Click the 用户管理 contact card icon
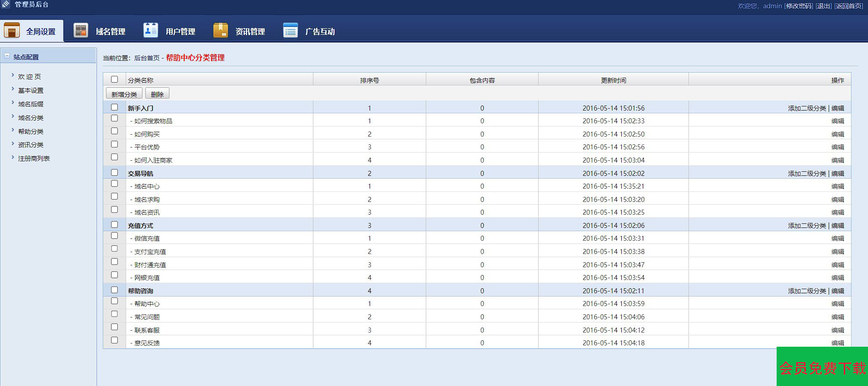This screenshot has width=868, height=386. pyautogui.click(x=150, y=31)
